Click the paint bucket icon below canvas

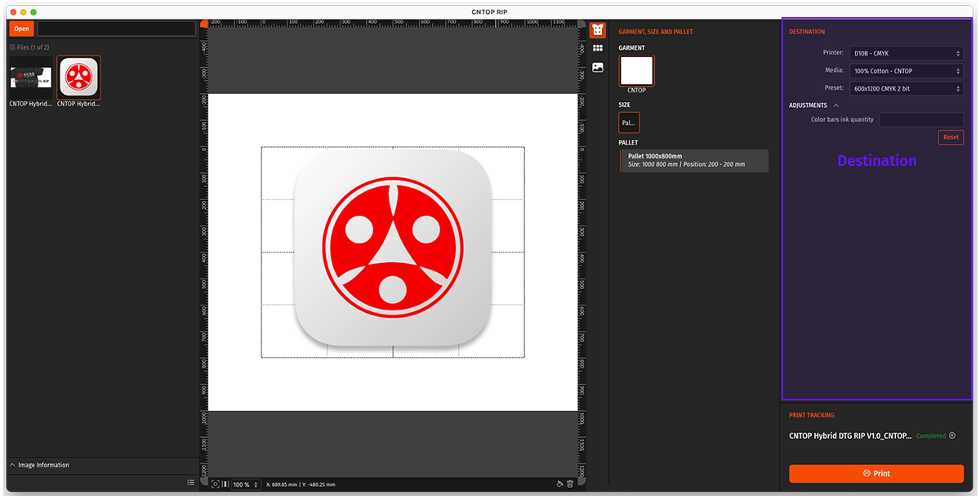(x=559, y=484)
